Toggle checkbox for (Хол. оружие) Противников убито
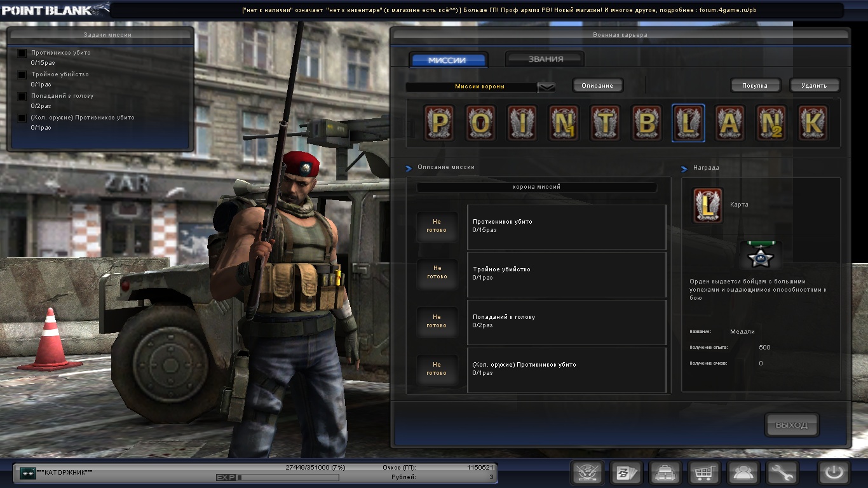Image resolution: width=868 pixels, height=488 pixels. coord(22,118)
